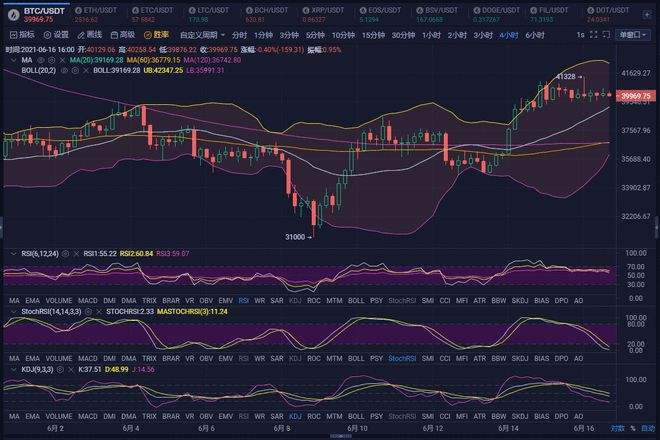Collapse the KDJ(9,3,3) panel chevron
660x440 pixels.
click(x=13, y=370)
